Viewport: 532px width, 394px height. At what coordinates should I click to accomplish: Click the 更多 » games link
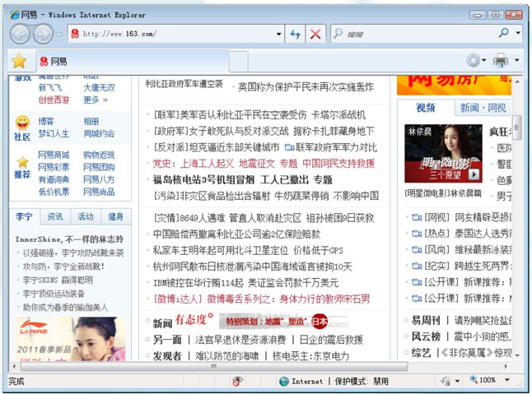click(96, 100)
